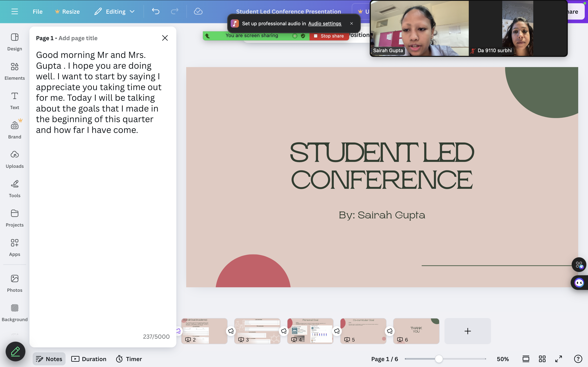The width and height of the screenshot is (588, 367).
Task: Click the Audio settings link
Action: click(325, 23)
